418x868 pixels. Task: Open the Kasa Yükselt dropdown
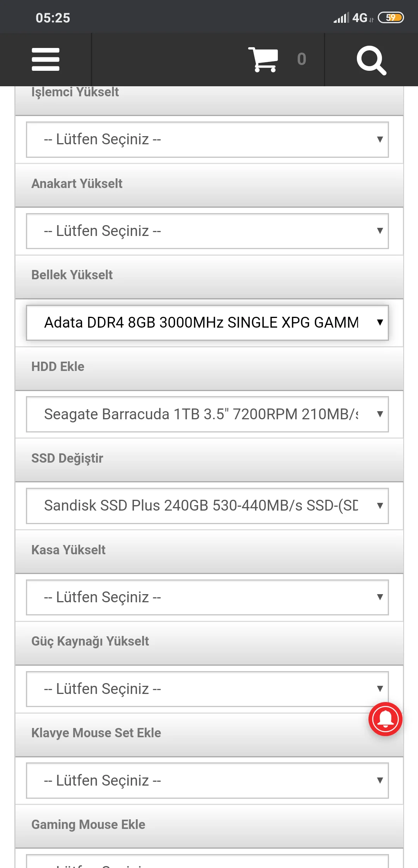click(x=207, y=597)
